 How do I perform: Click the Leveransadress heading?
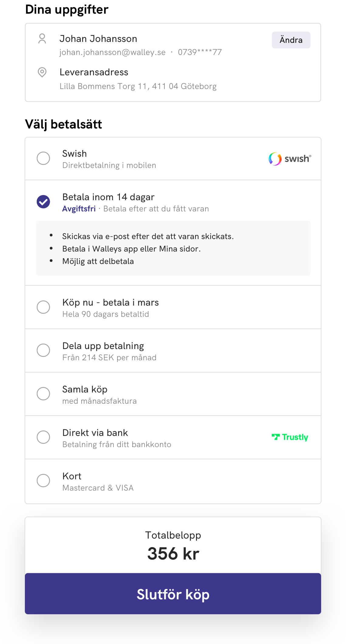point(94,72)
